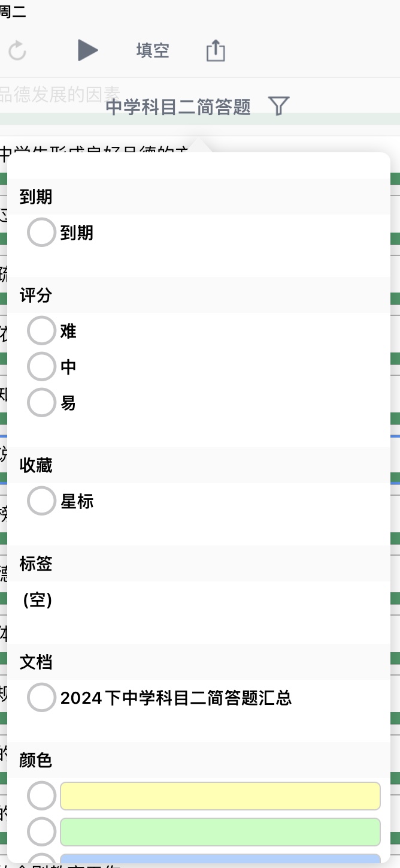
Task: Select the yellow color radio circle
Action: [x=41, y=796]
